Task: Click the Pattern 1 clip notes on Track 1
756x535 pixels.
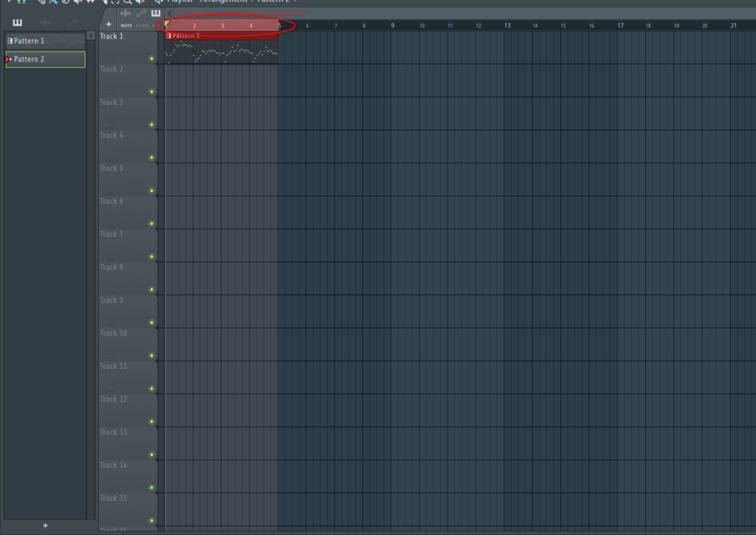Action: pos(221,52)
